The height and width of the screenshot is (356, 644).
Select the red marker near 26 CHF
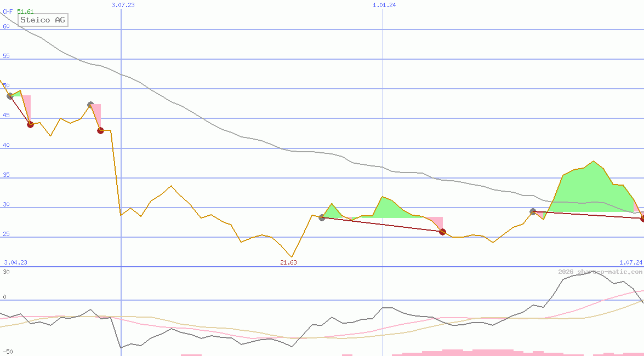point(443,232)
